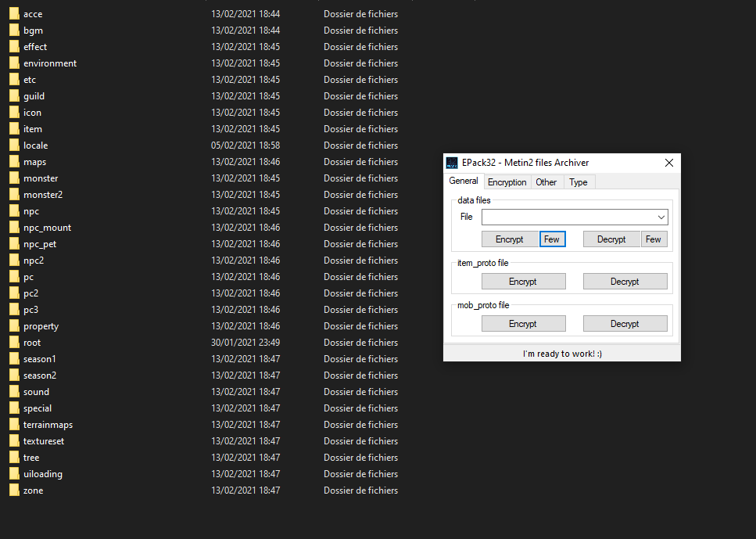The height and width of the screenshot is (539, 756).
Task: Click Few button next to data files Decrypt
Action: click(x=654, y=239)
